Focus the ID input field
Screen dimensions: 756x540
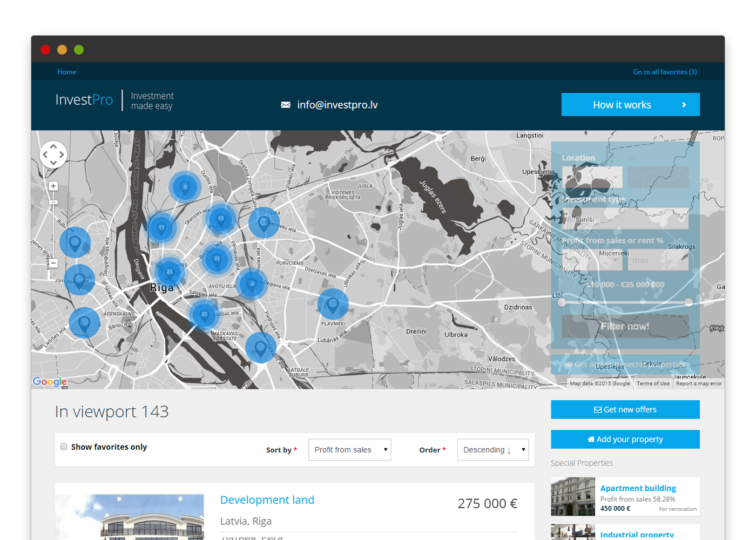pyautogui.click(x=658, y=177)
